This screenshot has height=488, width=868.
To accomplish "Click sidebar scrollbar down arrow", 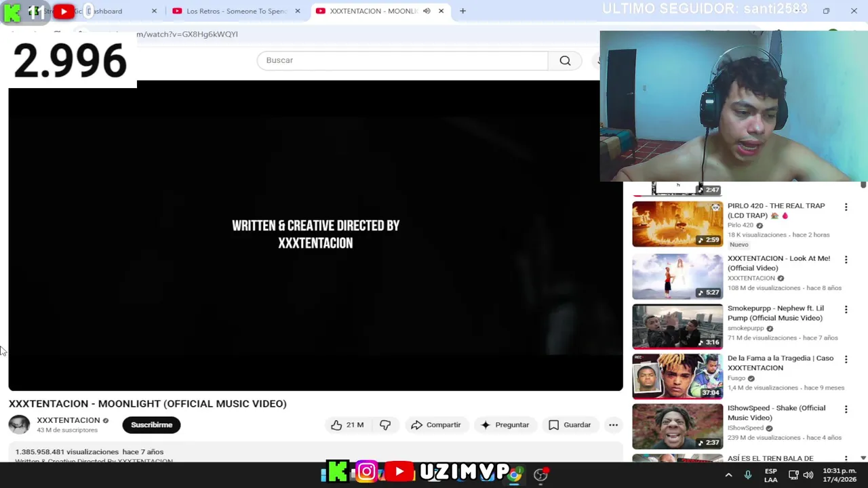I will coord(863,458).
